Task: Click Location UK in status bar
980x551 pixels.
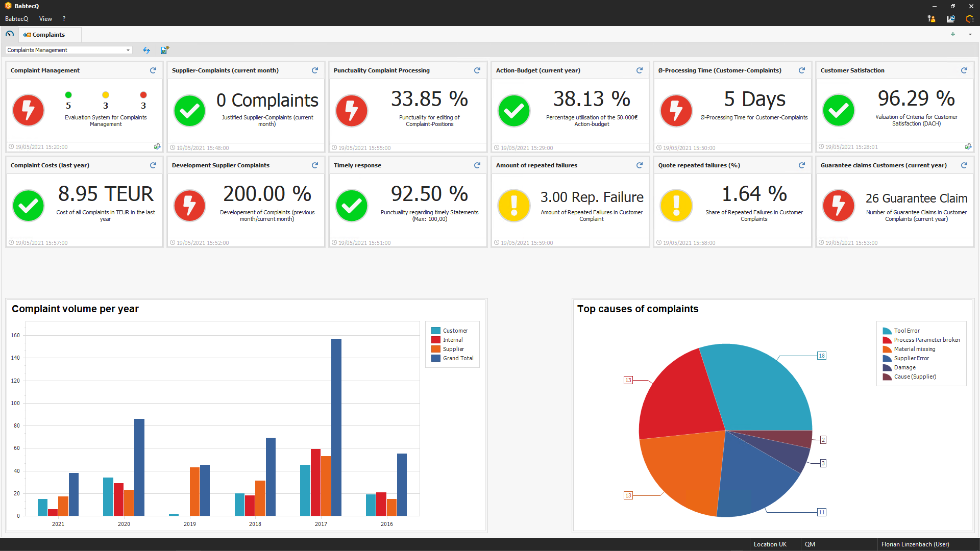Action: click(770, 544)
